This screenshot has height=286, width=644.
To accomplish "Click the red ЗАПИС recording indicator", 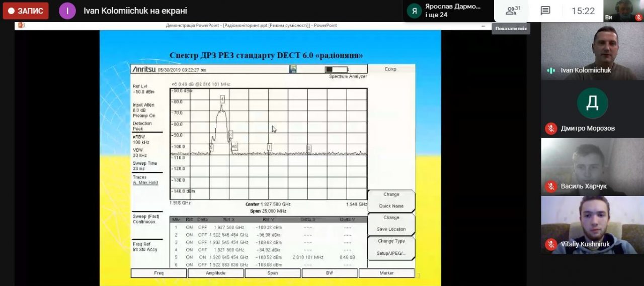I will (x=25, y=11).
